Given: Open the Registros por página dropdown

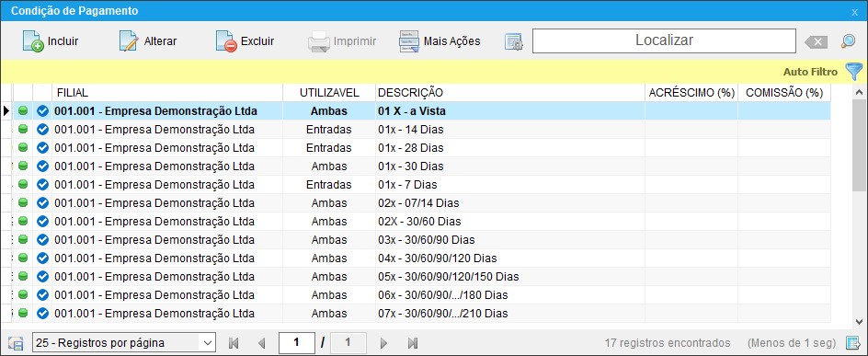Looking at the screenshot, I should tap(124, 343).
